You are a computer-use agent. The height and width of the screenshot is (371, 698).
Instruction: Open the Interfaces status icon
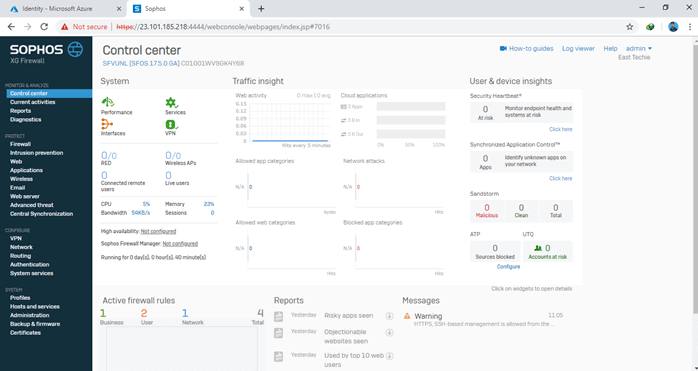(107, 124)
